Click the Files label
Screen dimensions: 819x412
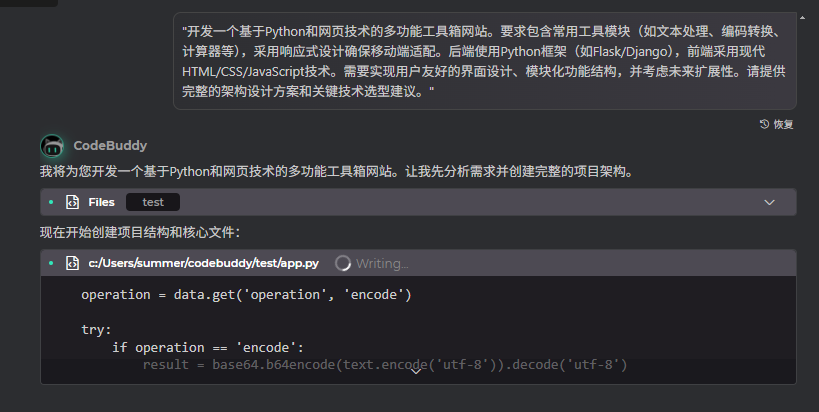(101, 202)
